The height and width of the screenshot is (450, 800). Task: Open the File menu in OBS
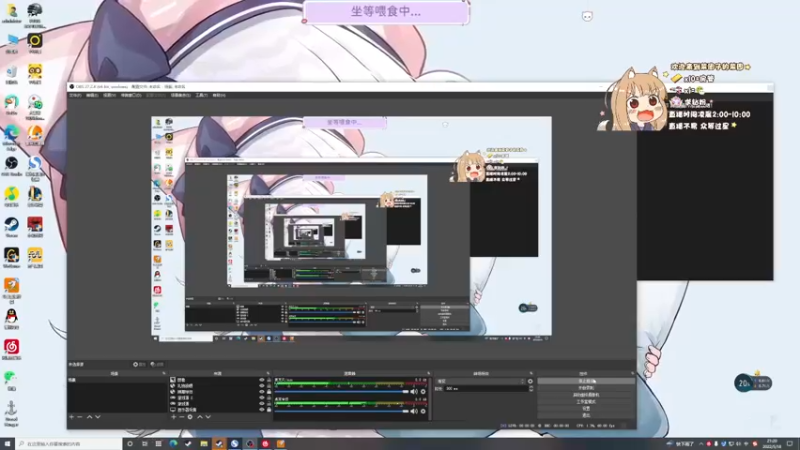click(75, 95)
